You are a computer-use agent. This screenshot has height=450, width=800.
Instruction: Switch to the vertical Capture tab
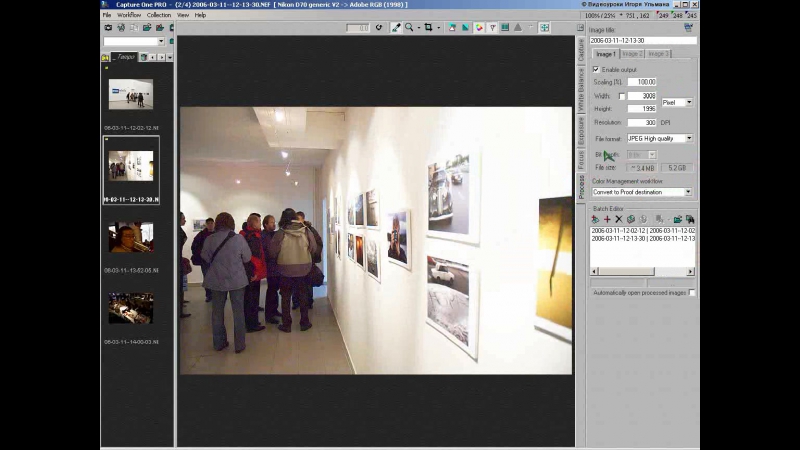click(x=581, y=50)
